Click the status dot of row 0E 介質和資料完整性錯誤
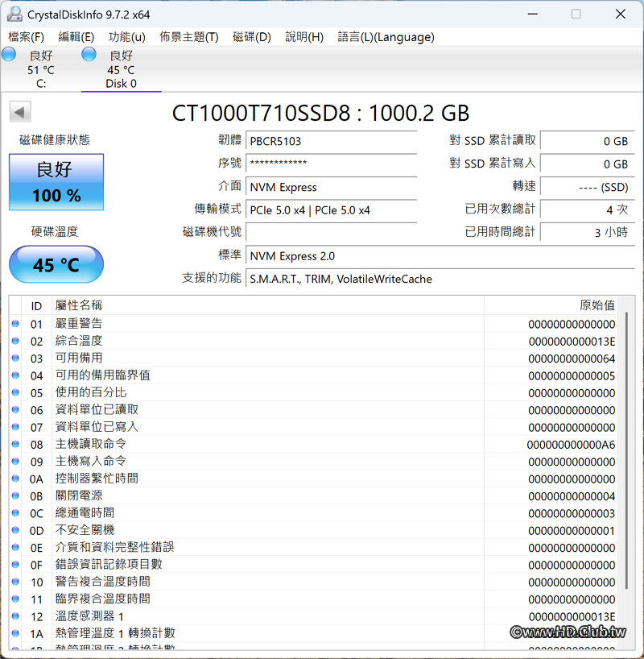644x659 pixels. point(15,548)
